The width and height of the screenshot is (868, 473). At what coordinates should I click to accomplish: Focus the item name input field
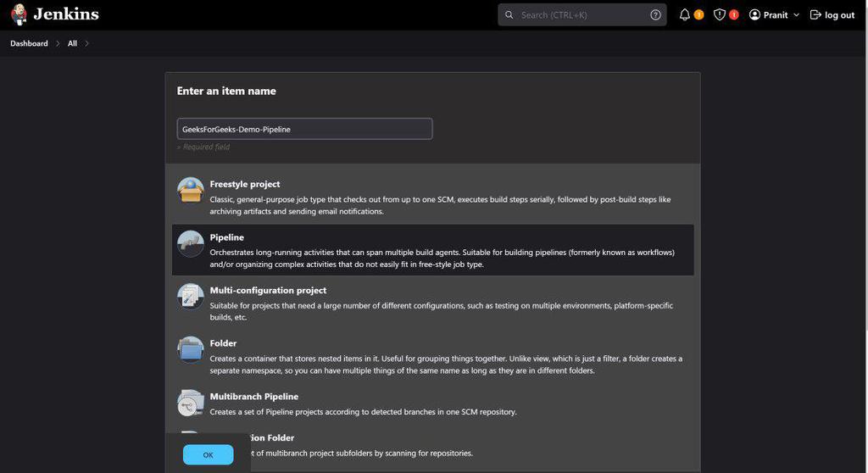click(304, 129)
